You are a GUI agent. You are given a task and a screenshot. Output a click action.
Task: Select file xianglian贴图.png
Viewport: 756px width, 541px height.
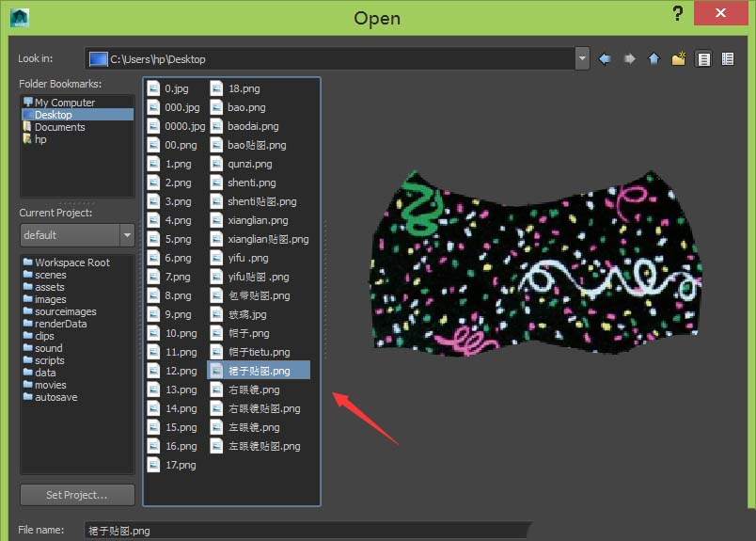click(x=260, y=239)
